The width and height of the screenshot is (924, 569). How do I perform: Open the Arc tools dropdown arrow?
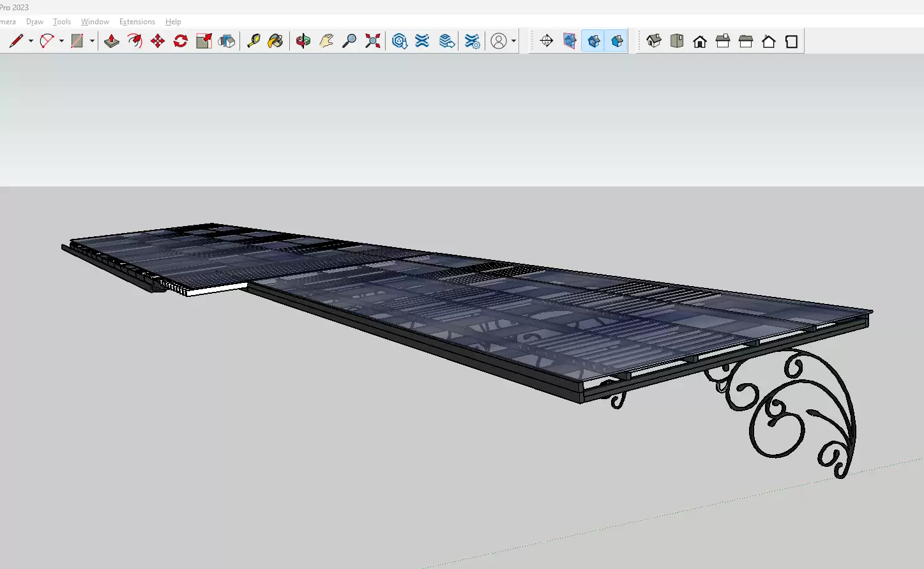click(x=61, y=42)
